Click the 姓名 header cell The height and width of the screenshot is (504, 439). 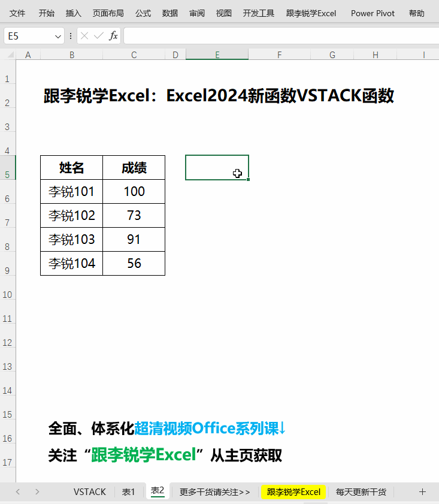click(x=72, y=167)
